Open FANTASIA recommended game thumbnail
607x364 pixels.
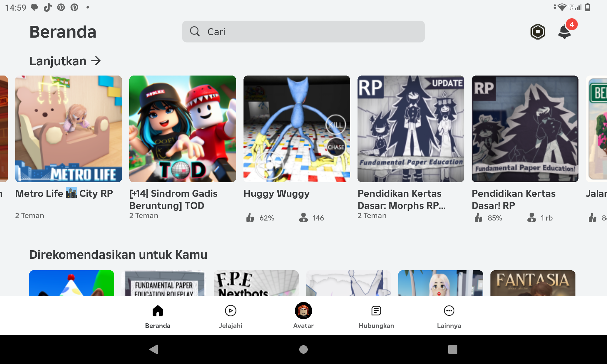click(x=533, y=283)
